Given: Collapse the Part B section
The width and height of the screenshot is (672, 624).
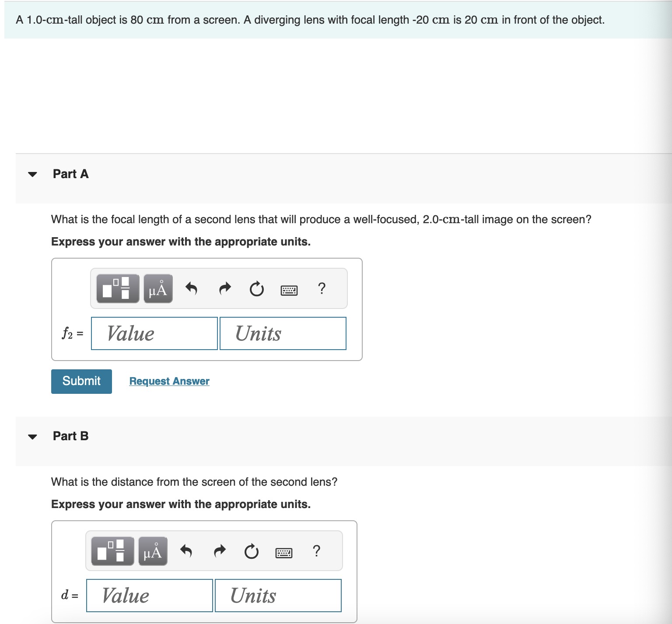Looking at the screenshot, I should pyautogui.click(x=33, y=436).
